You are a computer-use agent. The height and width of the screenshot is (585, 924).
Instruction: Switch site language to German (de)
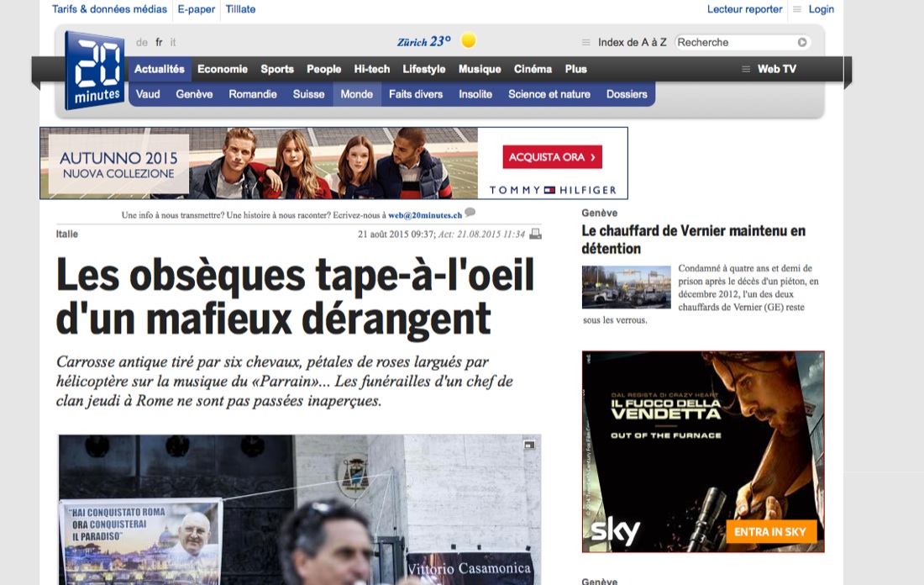[142, 42]
